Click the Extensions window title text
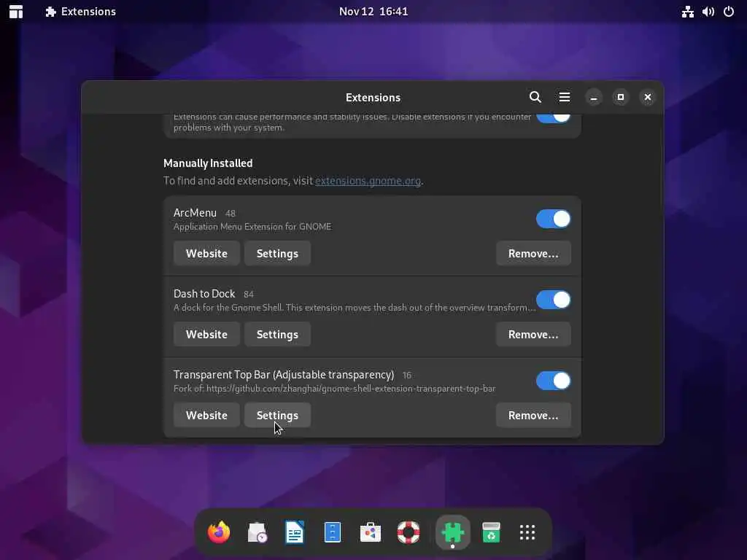This screenshot has height=560, width=747. [373, 98]
